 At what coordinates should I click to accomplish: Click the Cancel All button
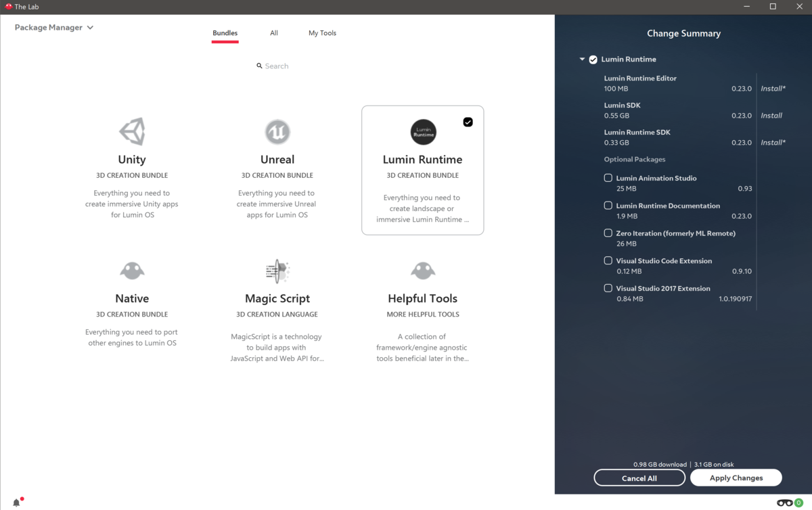[x=639, y=478]
